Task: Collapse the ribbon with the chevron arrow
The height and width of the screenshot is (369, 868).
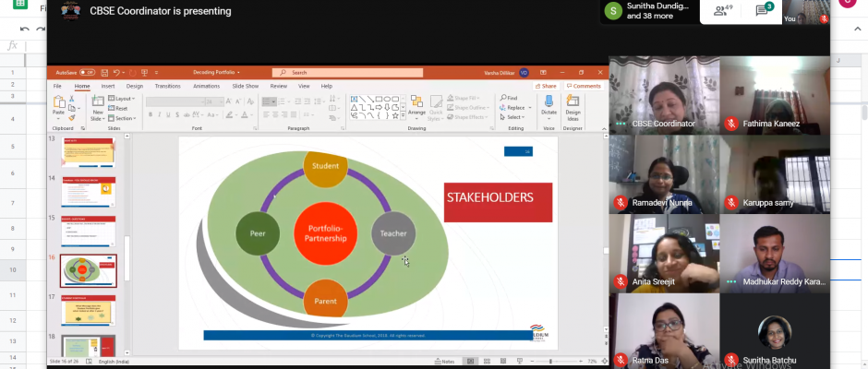Action: 604,129
